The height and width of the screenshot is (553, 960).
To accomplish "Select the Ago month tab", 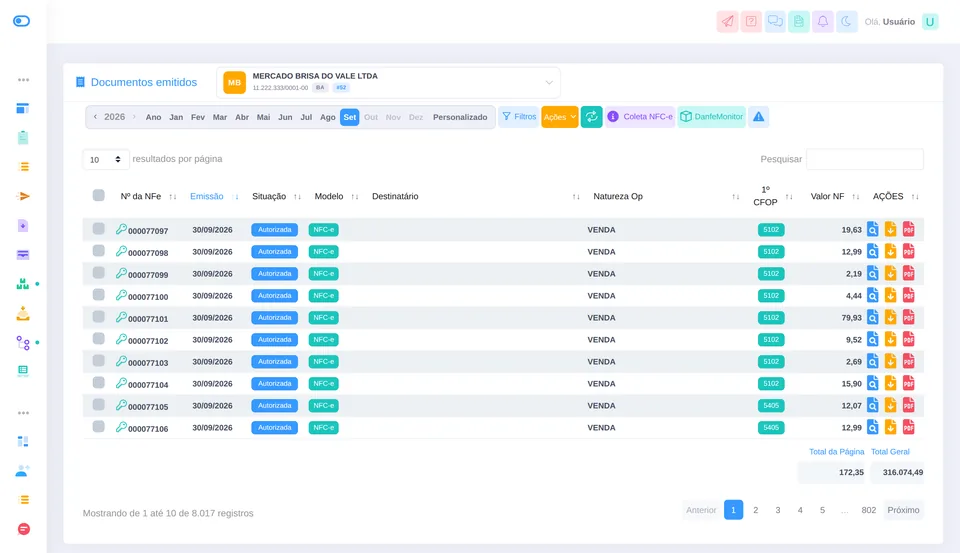I will [x=328, y=117].
